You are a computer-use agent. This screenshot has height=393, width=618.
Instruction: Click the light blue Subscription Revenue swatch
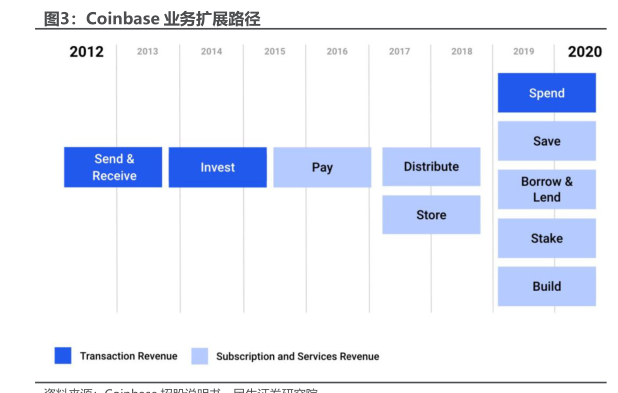pyautogui.click(x=199, y=356)
